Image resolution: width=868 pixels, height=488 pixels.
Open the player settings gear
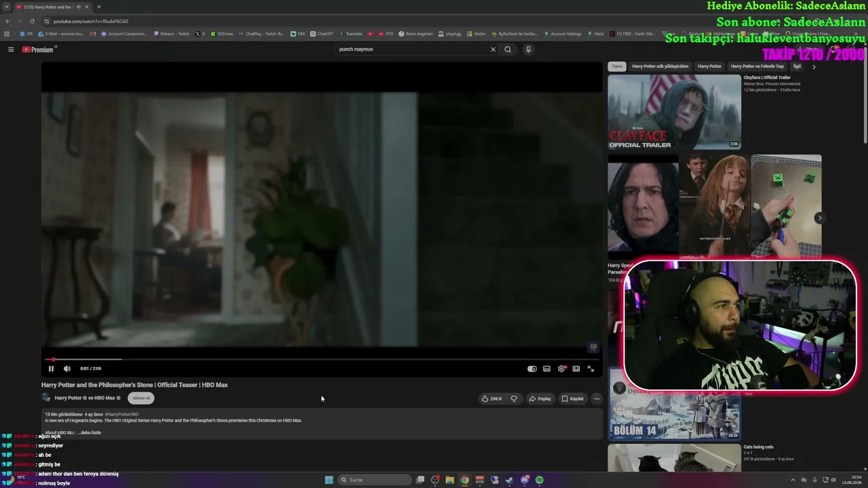561,369
